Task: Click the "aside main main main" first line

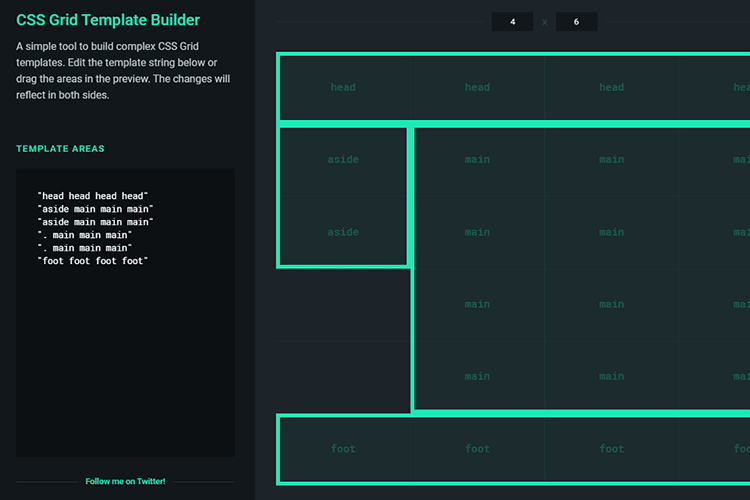Action: tap(95, 209)
